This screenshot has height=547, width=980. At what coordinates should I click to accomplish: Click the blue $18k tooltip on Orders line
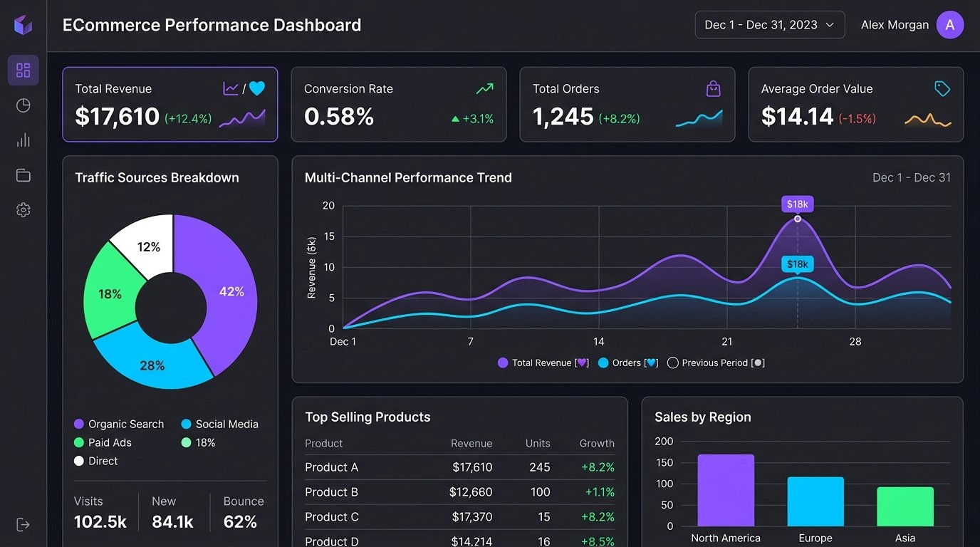[x=797, y=264]
